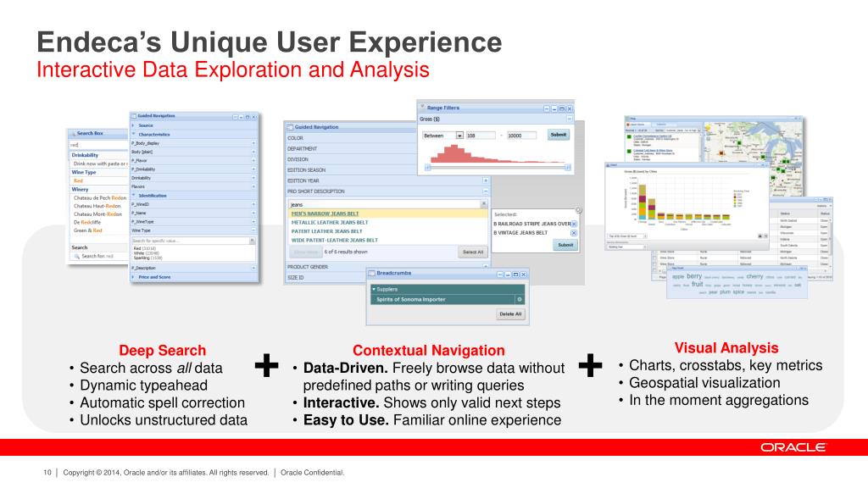Expand the P_Flavor attribute
The image size is (868, 488).
(x=253, y=161)
